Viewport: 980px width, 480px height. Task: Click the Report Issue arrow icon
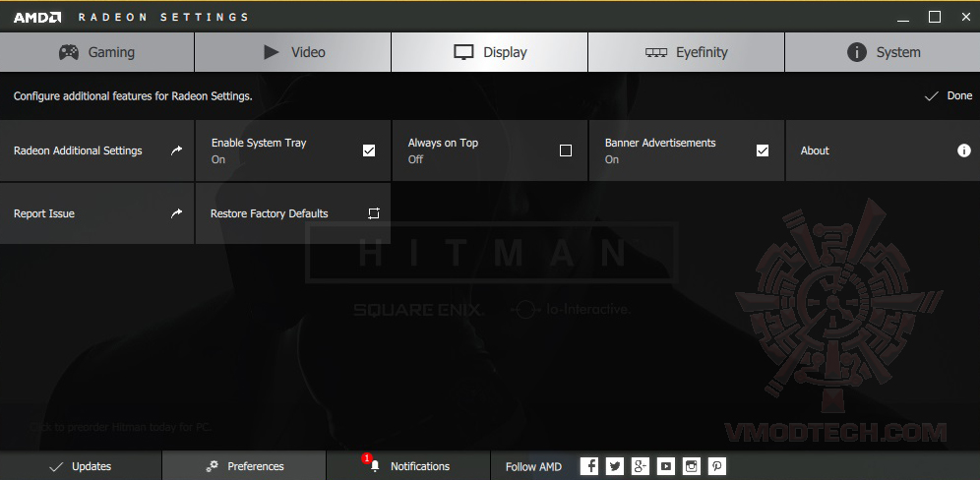pos(177,213)
